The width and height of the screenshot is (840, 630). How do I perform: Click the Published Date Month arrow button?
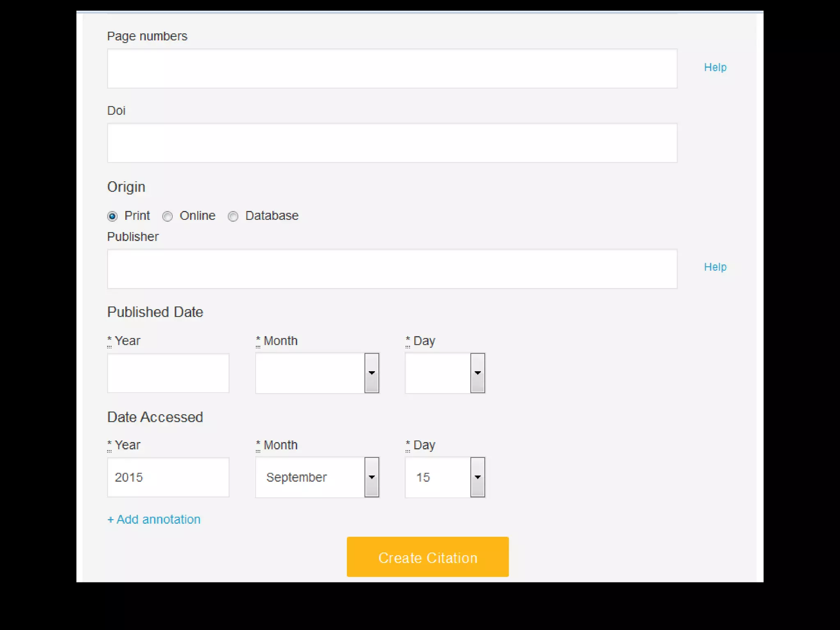click(372, 373)
